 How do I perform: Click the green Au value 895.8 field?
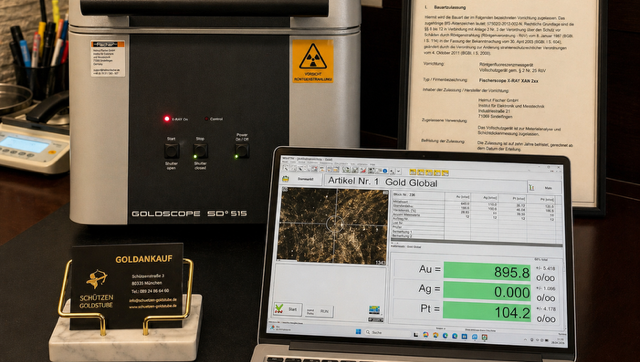pyautogui.click(x=487, y=272)
